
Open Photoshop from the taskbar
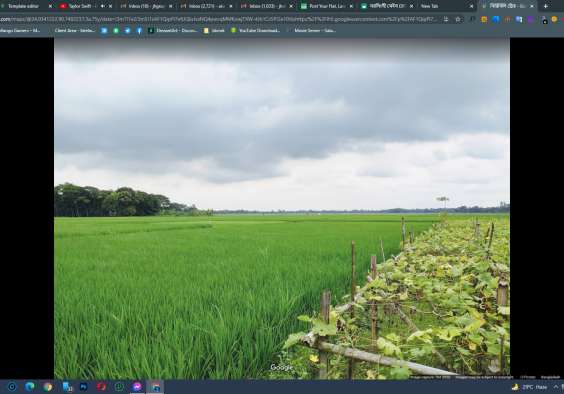83,387
